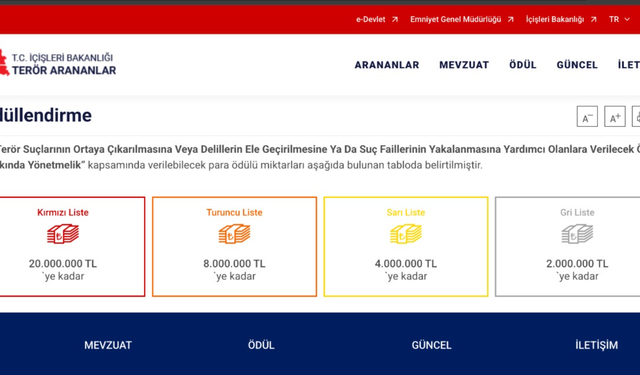This screenshot has width=640, height=375.
Task: Decrease font size with A- button
Action: coord(587,116)
